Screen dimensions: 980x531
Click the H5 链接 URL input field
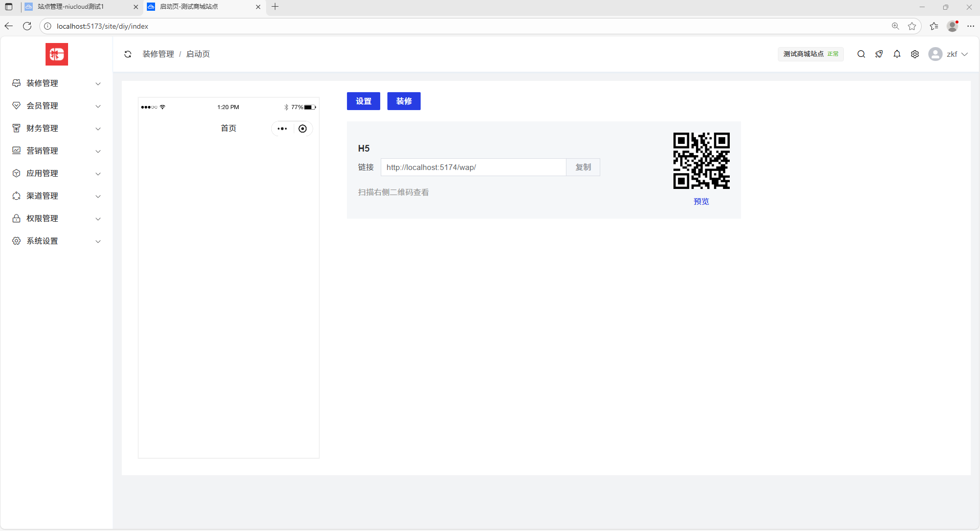[473, 167]
